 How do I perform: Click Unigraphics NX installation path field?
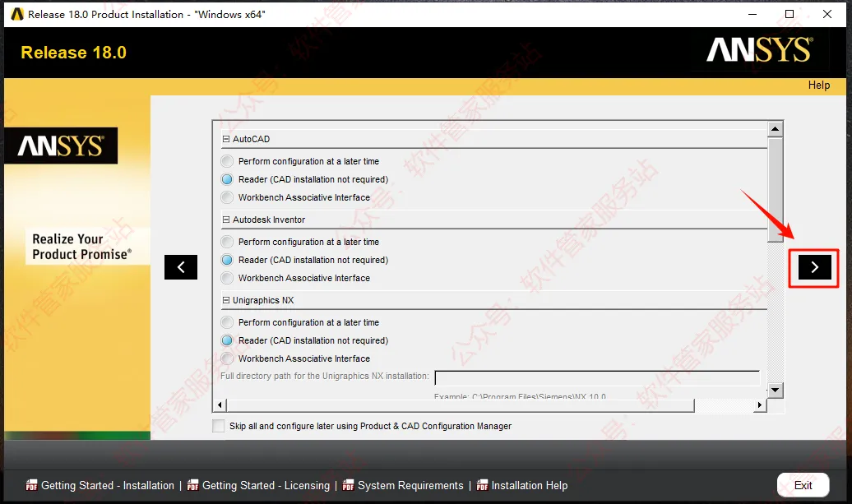(598, 377)
